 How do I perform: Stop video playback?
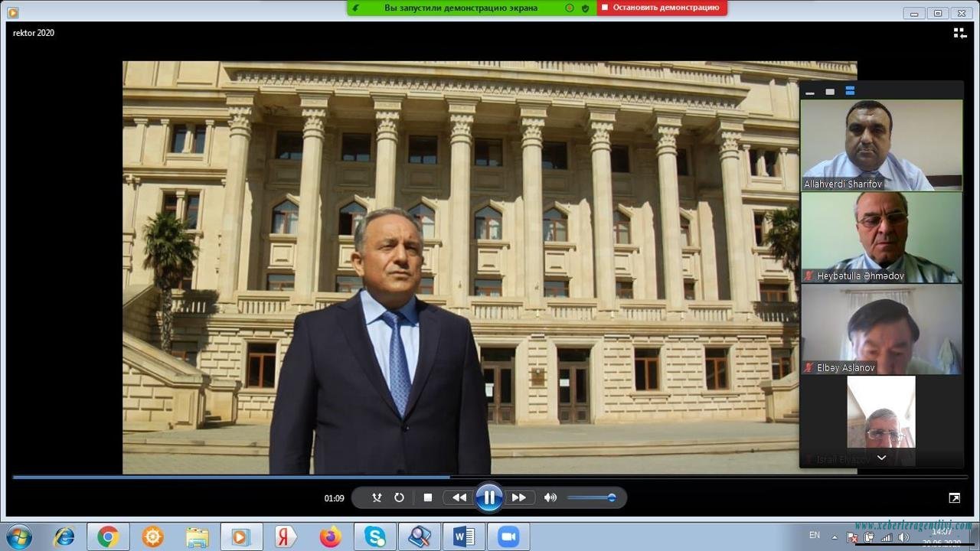point(428,497)
